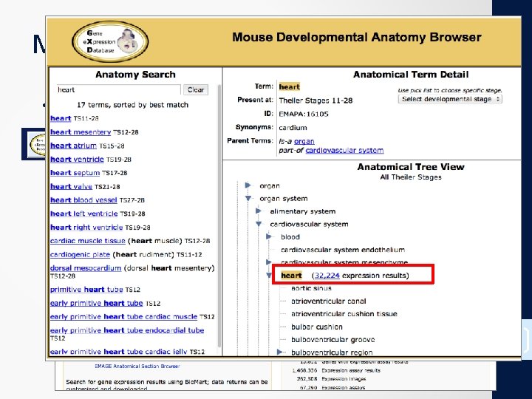Select 'atrioventricular canal' tree item
The image size is (532, 399).
pyautogui.click(x=328, y=301)
